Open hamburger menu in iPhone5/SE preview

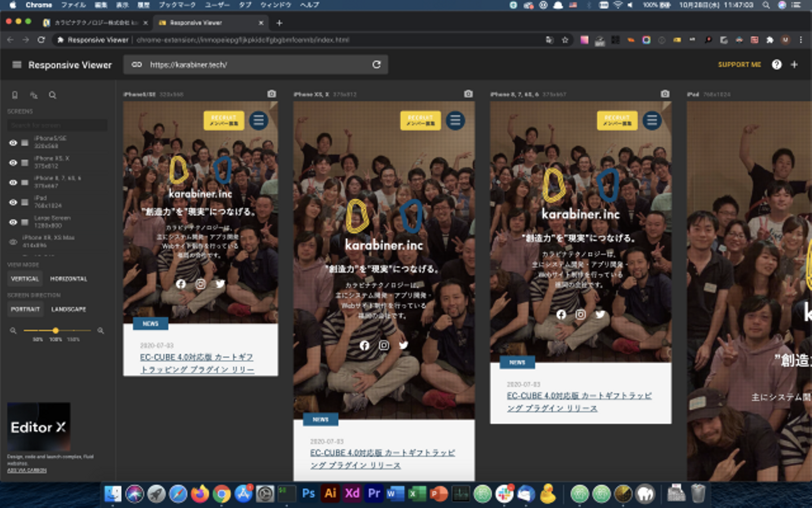click(x=259, y=120)
